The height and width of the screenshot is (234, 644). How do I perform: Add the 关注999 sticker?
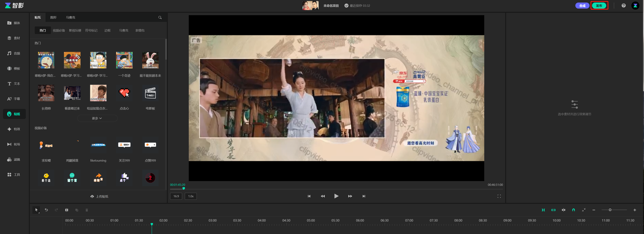click(x=124, y=145)
